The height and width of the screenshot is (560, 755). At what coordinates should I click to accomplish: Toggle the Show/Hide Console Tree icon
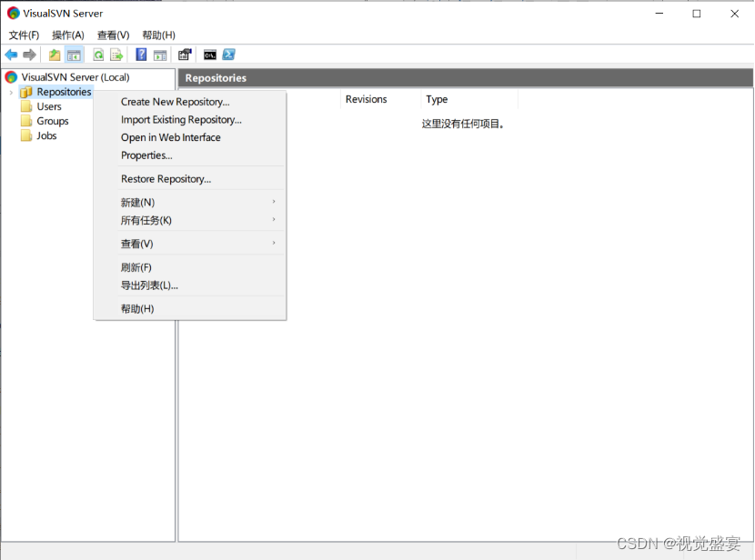[74, 55]
